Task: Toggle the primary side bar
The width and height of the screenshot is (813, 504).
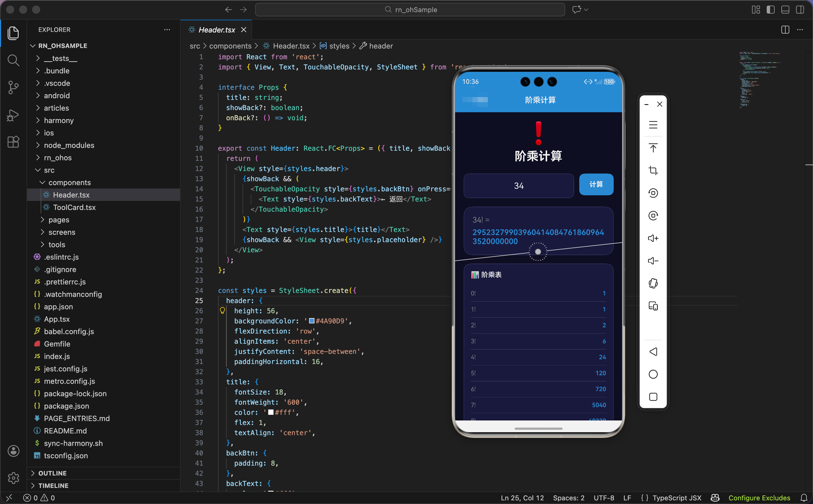Action: (x=770, y=10)
